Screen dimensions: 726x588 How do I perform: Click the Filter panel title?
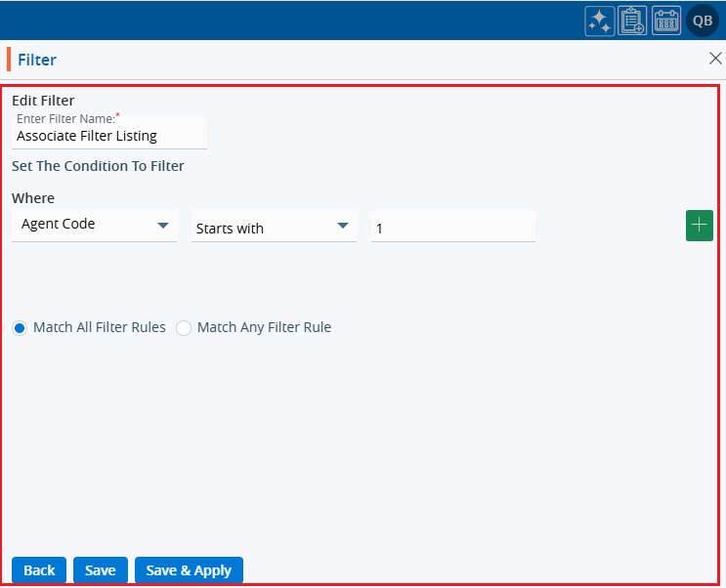coord(37,60)
